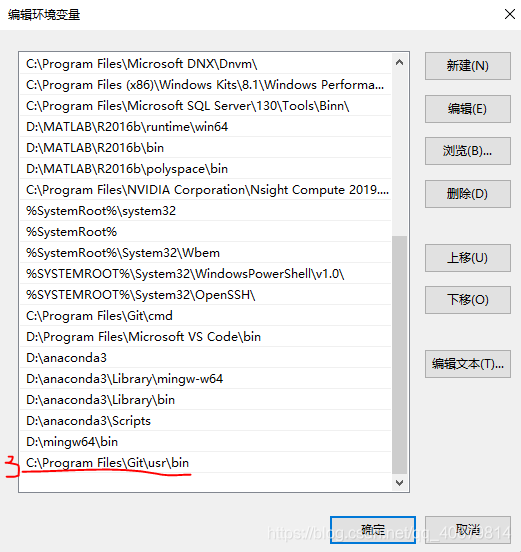The width and height of the screenshot is (521, 552).
Task: Select %SystemRoot%\system32 entry
Action: (x=206, y=211)
